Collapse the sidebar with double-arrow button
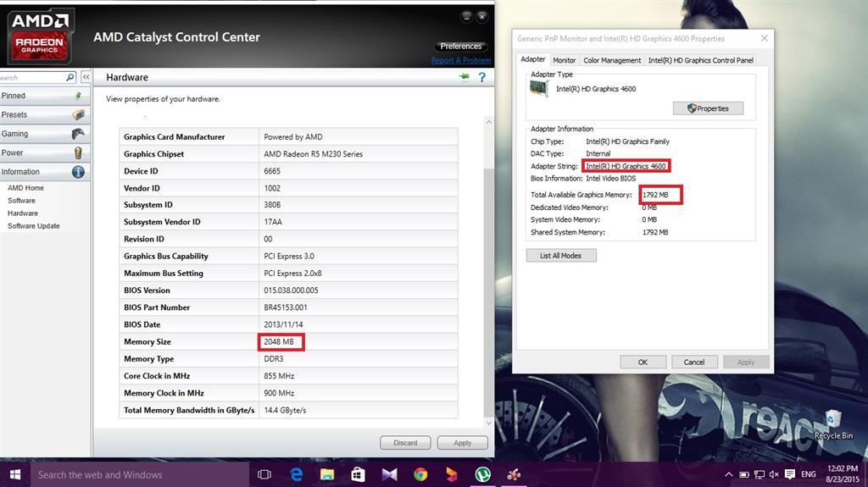 86,77
